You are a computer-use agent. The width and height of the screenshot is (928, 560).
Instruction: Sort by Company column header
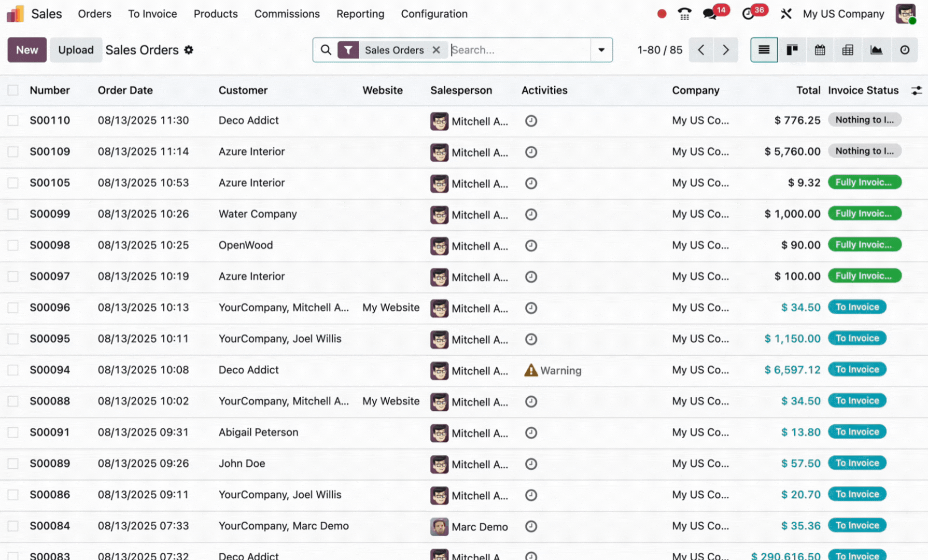tap(696, 90)
